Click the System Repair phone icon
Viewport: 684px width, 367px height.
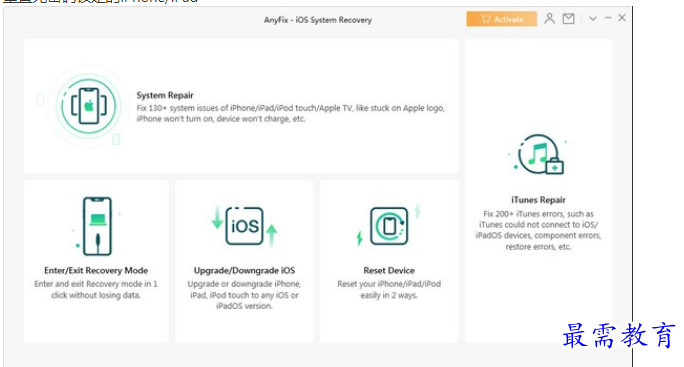coord(89,106)
